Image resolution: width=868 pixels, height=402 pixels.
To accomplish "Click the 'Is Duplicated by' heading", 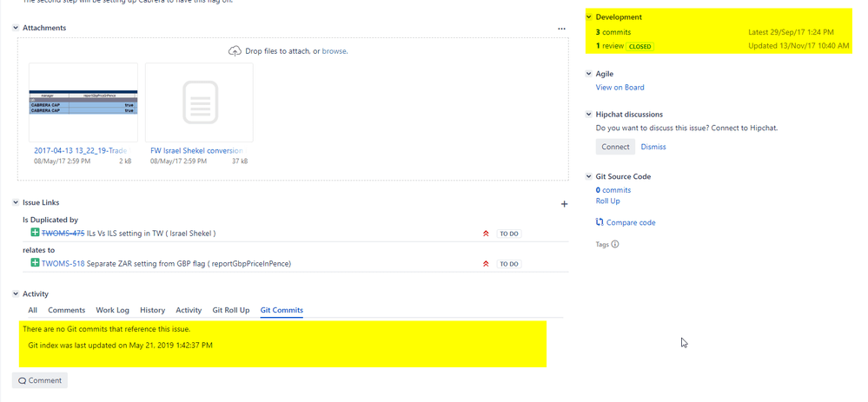I will (50, 220).
